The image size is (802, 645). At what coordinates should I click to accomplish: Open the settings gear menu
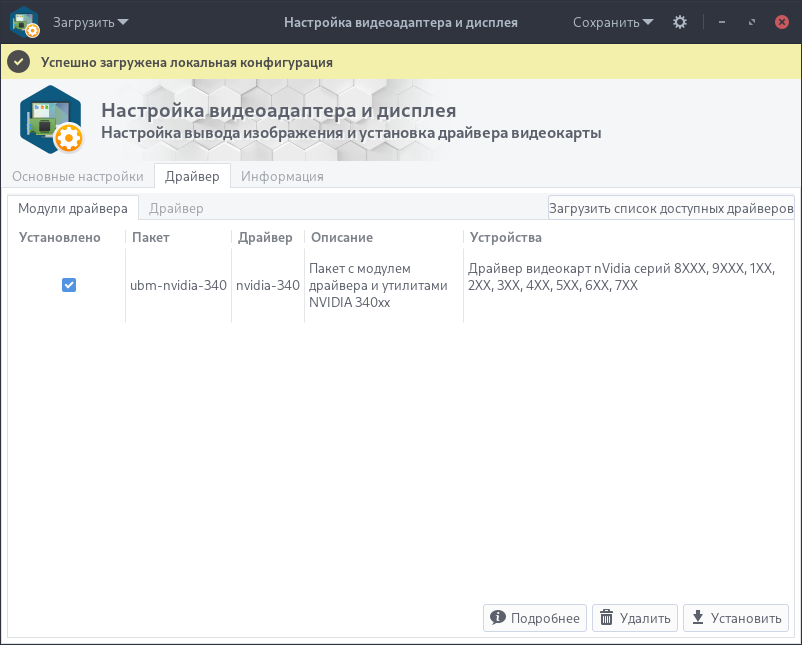(680, 22)
